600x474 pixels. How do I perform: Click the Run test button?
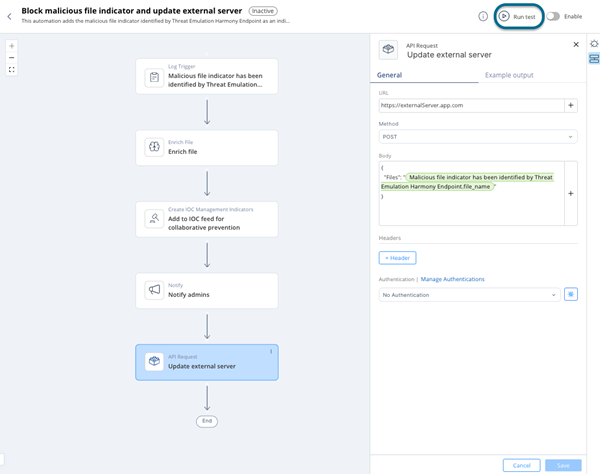(518, 16)
